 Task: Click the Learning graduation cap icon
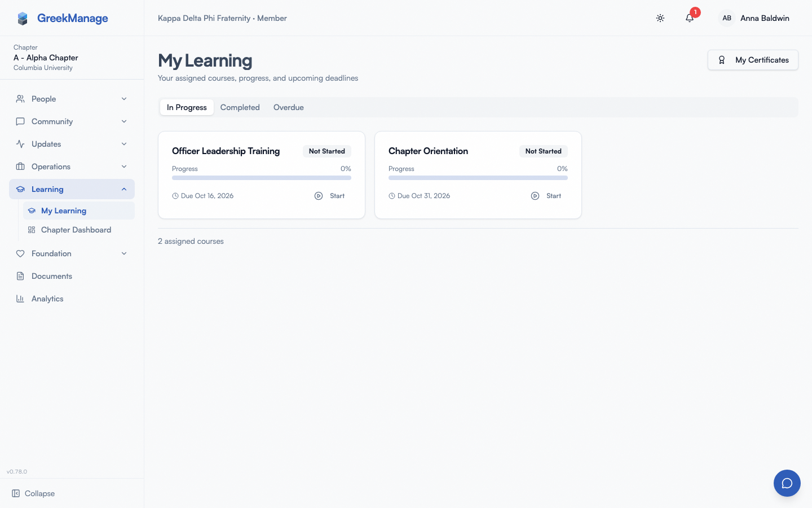(20, 189)
